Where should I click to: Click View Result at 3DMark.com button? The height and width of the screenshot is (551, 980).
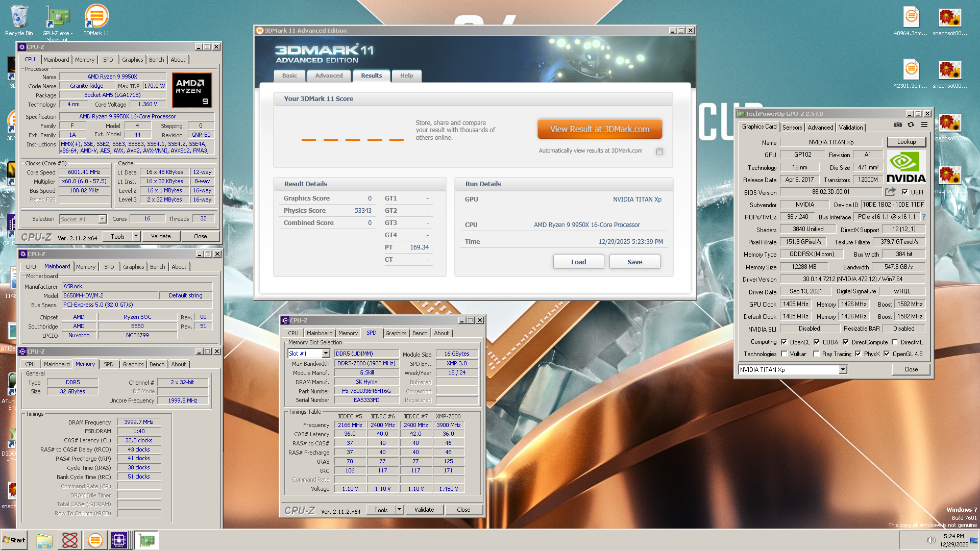pyautogui.click(x=600, y=129)
